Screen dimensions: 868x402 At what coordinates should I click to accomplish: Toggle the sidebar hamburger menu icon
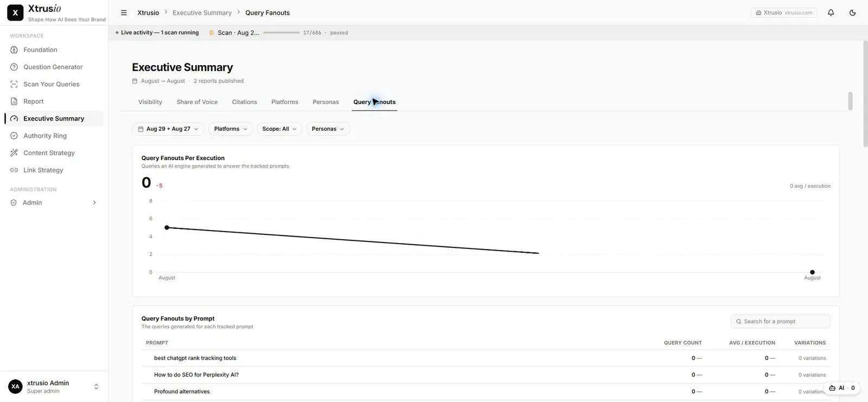[x=124, y=12]
